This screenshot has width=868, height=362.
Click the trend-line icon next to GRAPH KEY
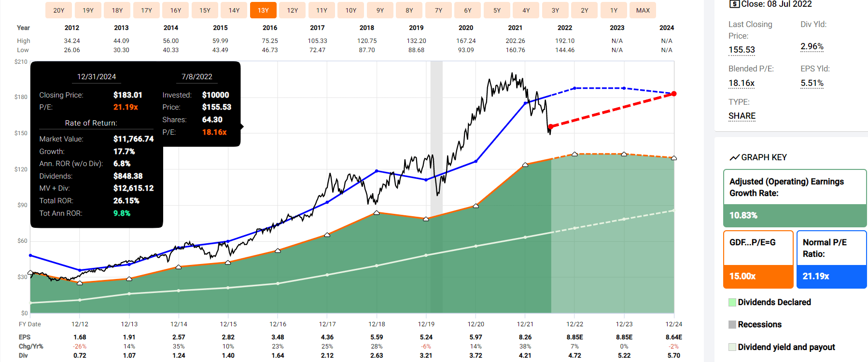click(734, 157)
